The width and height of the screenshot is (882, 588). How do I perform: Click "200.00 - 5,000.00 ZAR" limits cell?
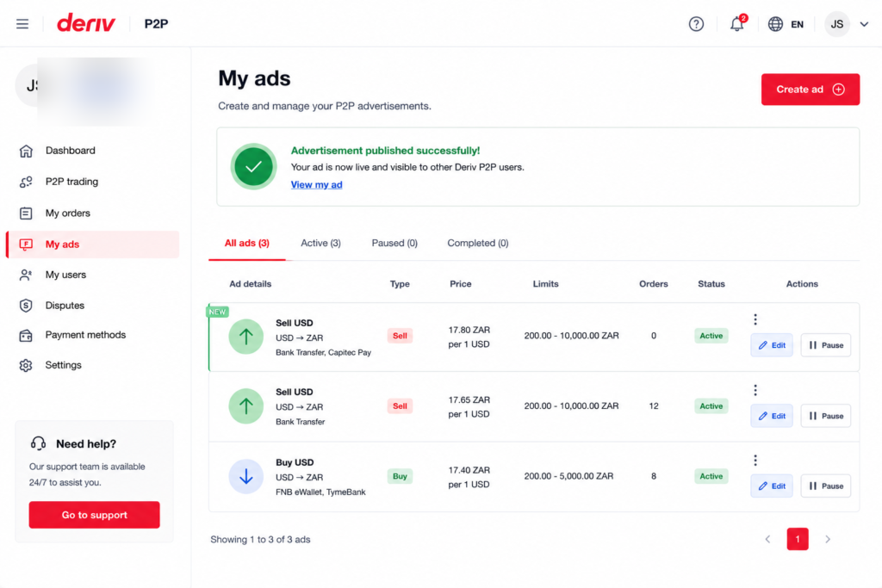click(568, 476)
